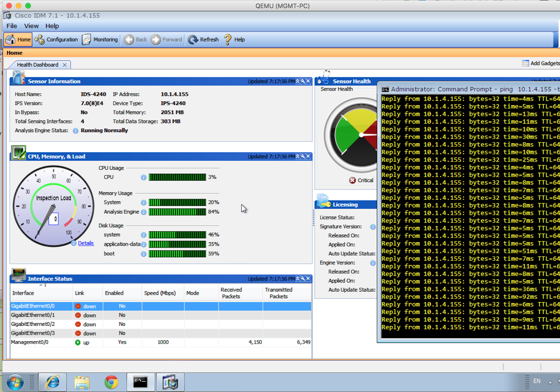Click the Analysis Engine memory usage bar

pyautogui.click(x=177, y=212)
